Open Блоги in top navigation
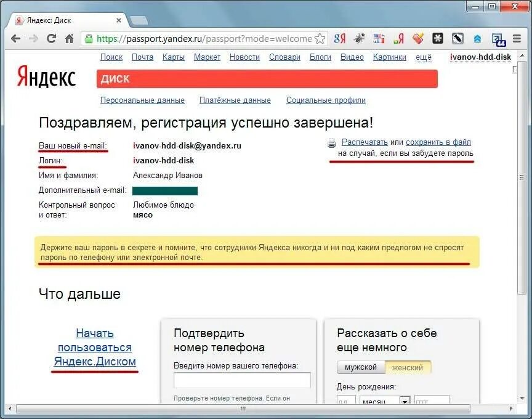 click(320, 57)
